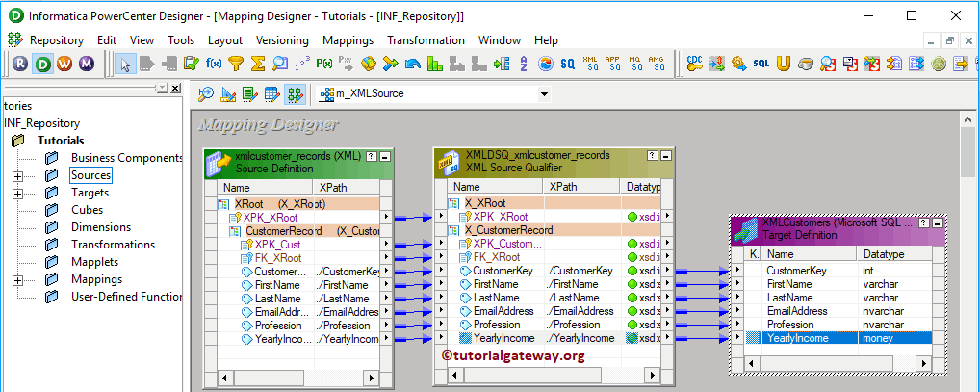This screenshot has width=980, height=392.
Task: Click the XPath column header in Source Definition
Action: coord(345,187)
